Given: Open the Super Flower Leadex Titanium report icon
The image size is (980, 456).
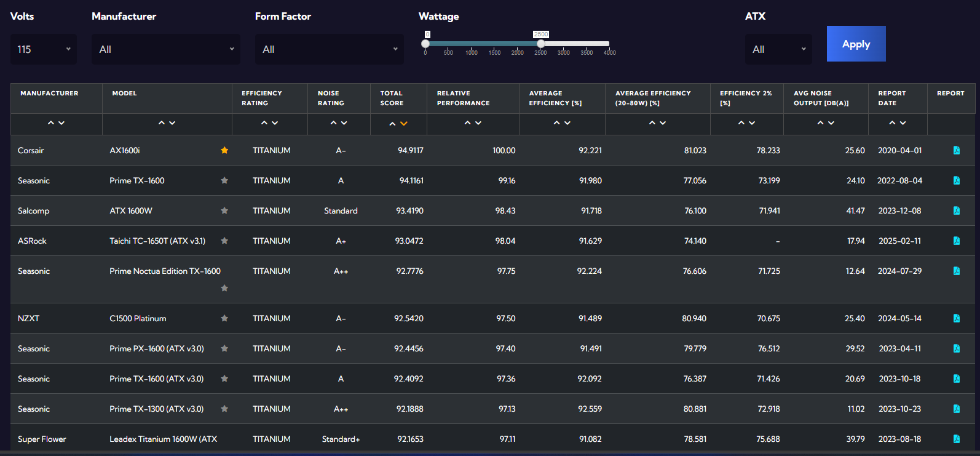Looking at the screenshot, I should pyautogui.click(x=956, y=439).
